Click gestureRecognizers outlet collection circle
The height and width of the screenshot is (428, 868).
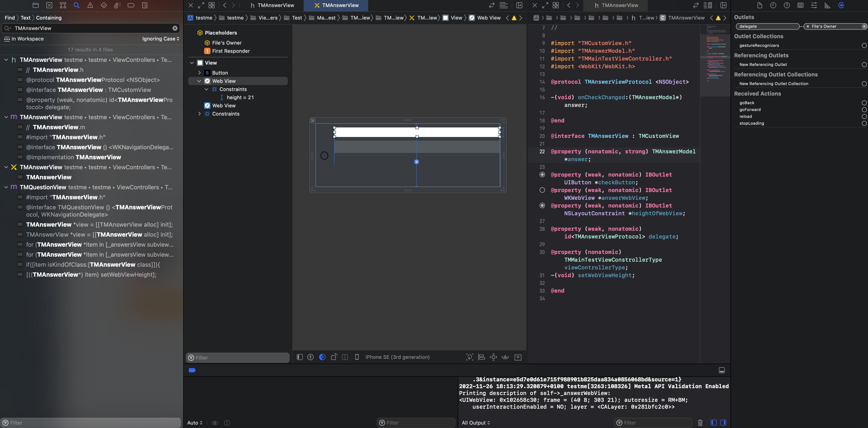pos(864,46)
